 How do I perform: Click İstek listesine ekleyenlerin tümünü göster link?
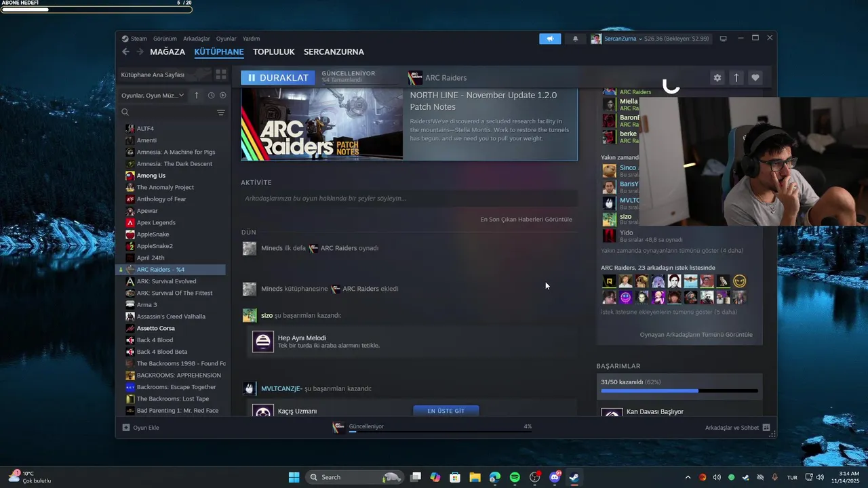669,312
